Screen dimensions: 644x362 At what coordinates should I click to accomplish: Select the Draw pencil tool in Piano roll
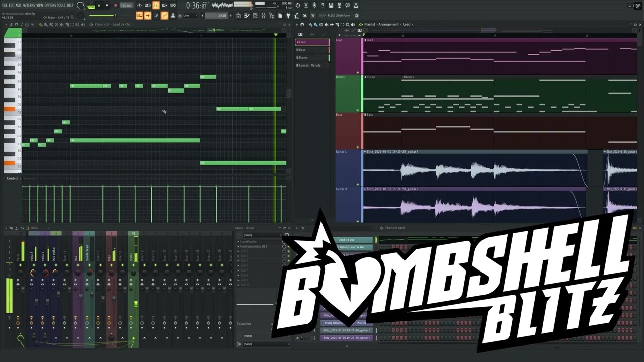[x=40, y=24]
